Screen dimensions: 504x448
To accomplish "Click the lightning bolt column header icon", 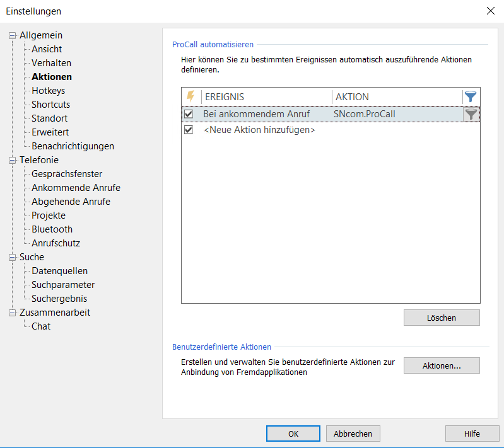I will pyautogui.click(x=191, y=96).
